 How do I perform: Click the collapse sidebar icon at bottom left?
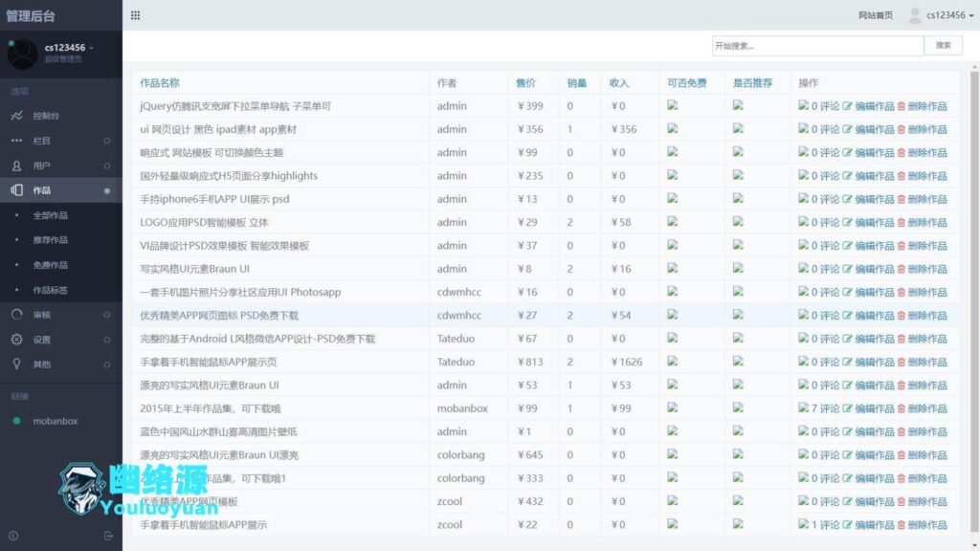tap(13, 536)
